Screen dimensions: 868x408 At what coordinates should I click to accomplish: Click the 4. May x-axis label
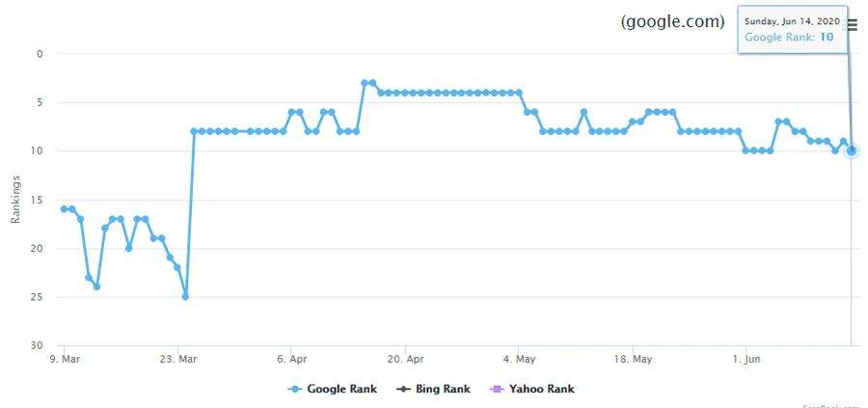coord(518,359)
